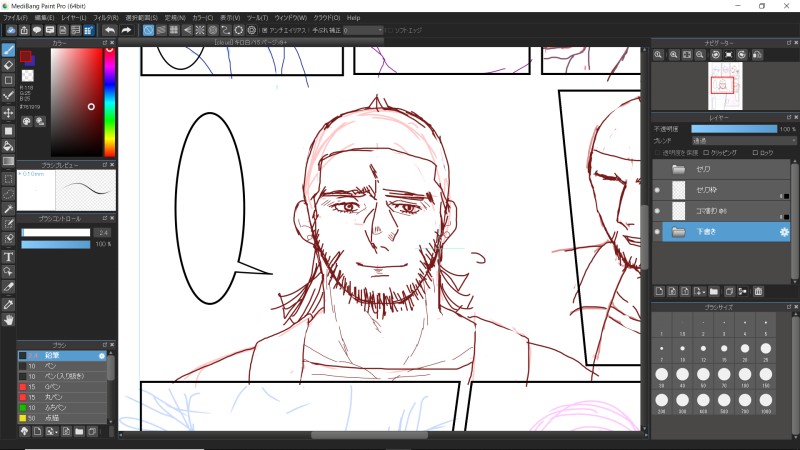This screenshot has width=800, height=450.
Task: Adjust brush opacity slider at 100%
Action: tap(56, 244)
